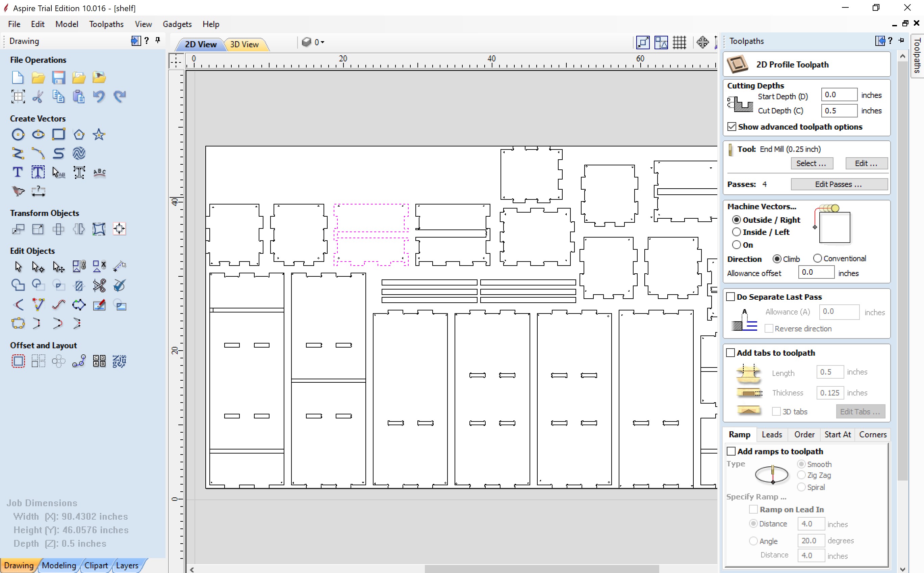The height and width of the screenshot is (573, 924).
Task: Click the Draw Text tool
Action: (x=18, y=172)
